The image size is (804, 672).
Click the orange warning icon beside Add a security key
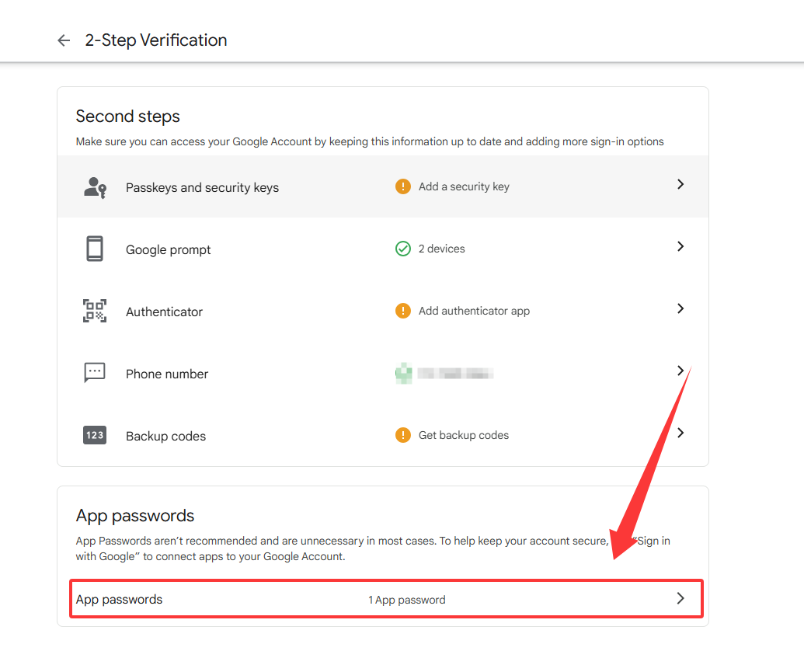(403, 186)
